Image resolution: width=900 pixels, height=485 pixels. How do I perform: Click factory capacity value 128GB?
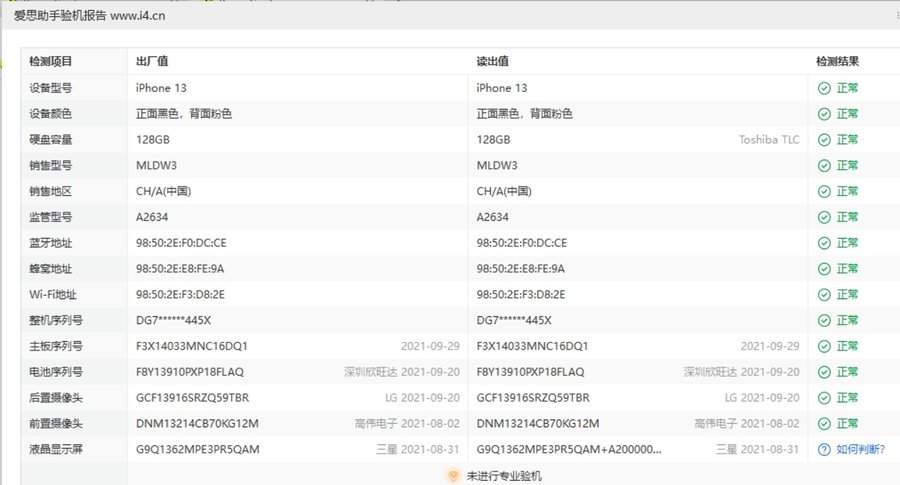(153, 139)
